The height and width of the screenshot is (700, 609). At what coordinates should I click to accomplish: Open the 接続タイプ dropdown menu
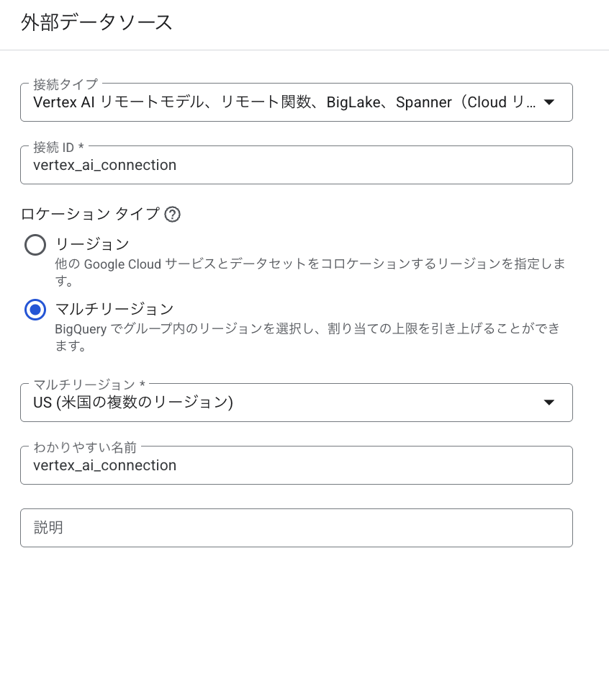(x=297, y=102)
